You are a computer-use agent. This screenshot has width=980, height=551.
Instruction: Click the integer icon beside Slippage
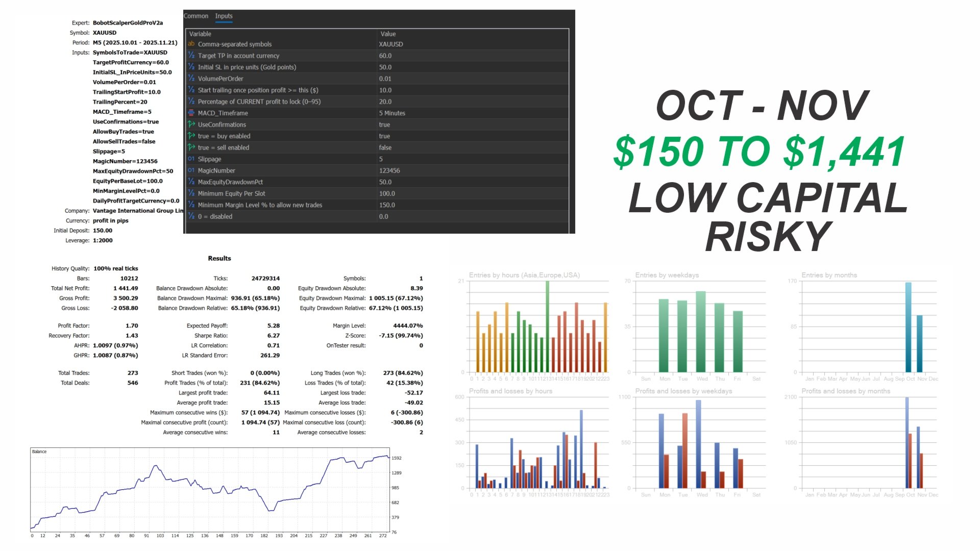pyautogui.click(x=191, y=159)
